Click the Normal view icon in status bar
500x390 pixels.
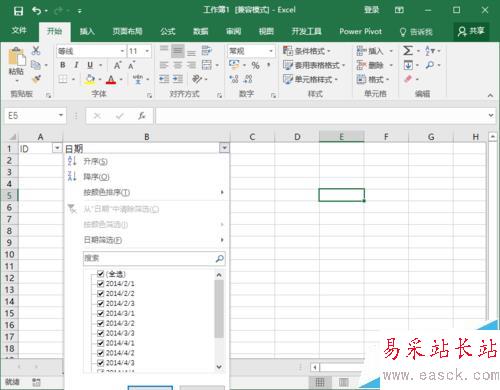coord(320,382)
